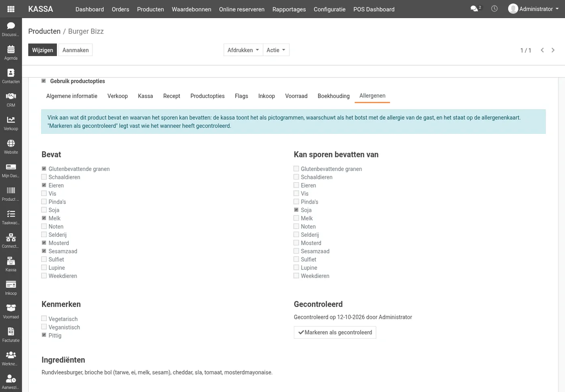This screenshot has width=565, height=392.
Task: Switch to the Productopties tab
Action: tap(207, 96)
